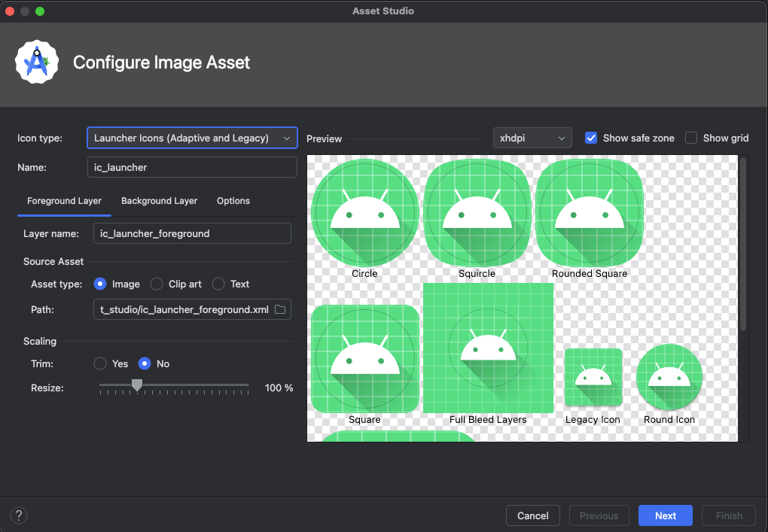The width and height of the screenshot is (768, 532).
Task: Set Trim to Yes
Action: point(100,363)
